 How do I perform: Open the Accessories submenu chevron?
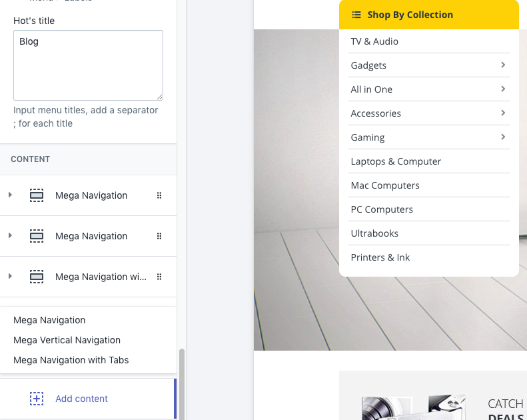coord(503,113)
